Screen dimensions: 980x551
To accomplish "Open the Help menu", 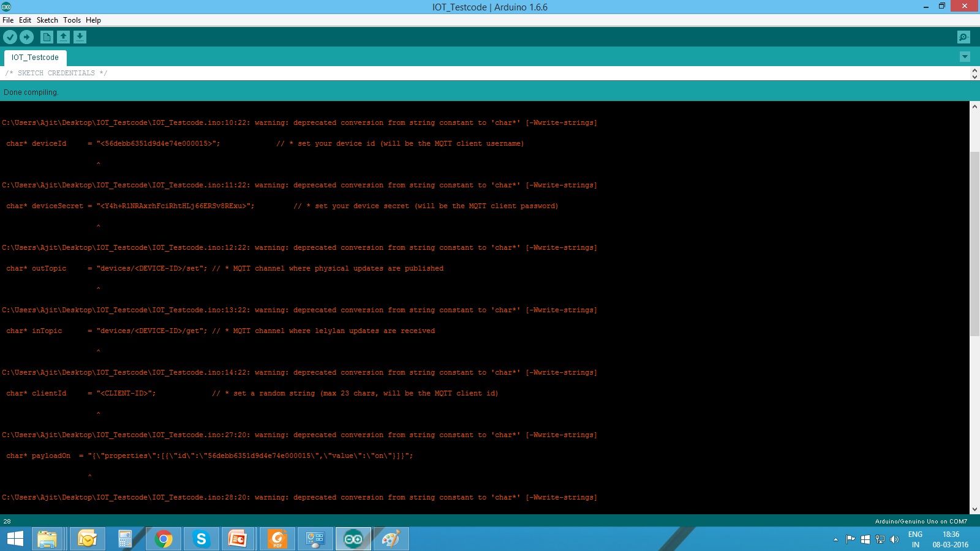I will [93, 20].
